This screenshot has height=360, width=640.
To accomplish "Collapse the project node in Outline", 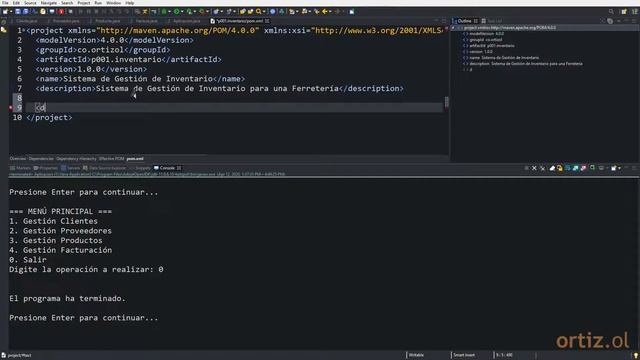I will point(453,28).
